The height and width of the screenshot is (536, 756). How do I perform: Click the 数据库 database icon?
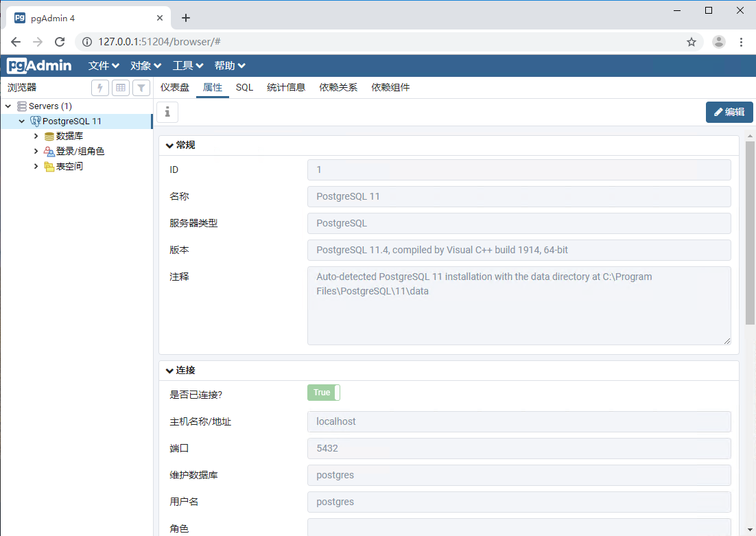tap(49, 137)
